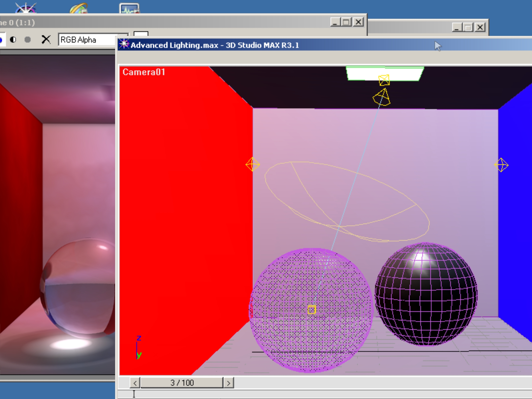Step time slider forward with right arrow
This screenshot has height=399, width=532.
pos(229,383)
